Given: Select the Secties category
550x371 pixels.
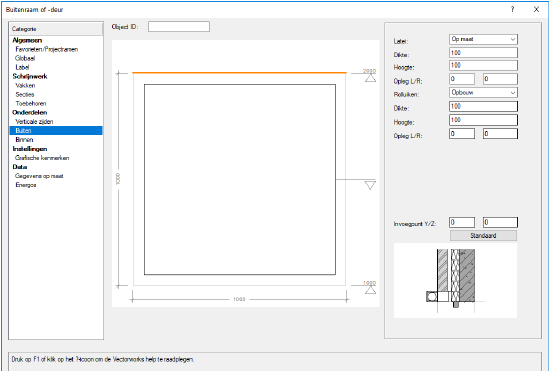Looking at the screenshot, I should point(25,95).
